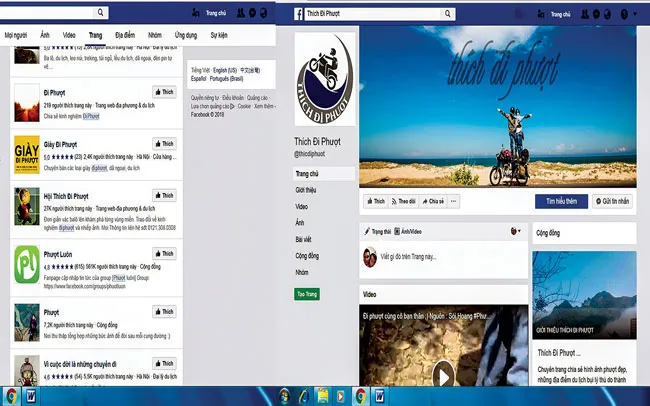This screenshot has height=406, width=650.
Task: Open Ảnh in page sidebar
Action: point(300,223)
